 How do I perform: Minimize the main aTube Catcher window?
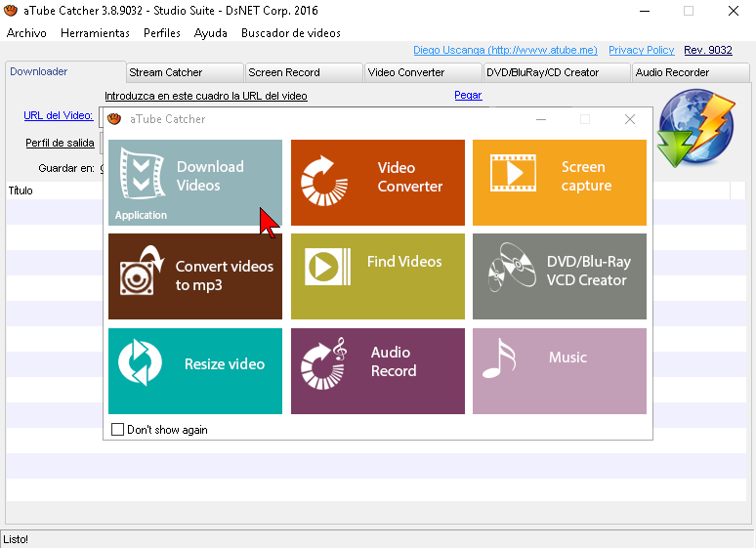(645, 11)
